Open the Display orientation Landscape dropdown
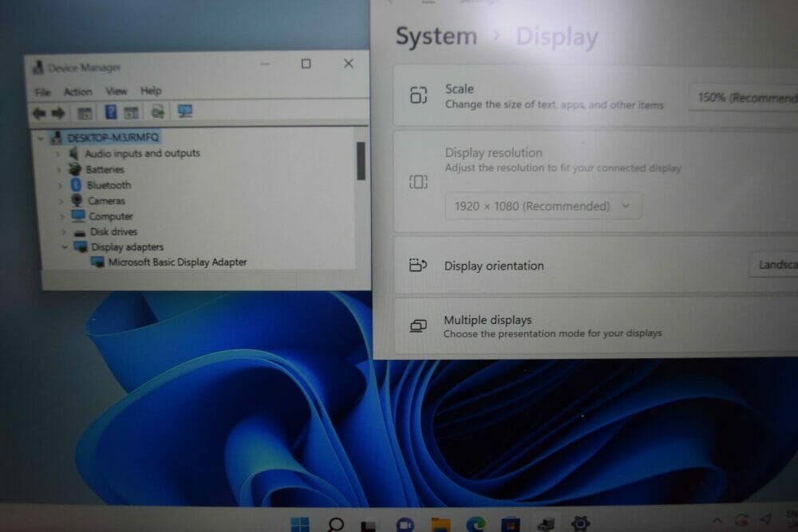Viewport: 798px width, 532px height. click(773, 265)
